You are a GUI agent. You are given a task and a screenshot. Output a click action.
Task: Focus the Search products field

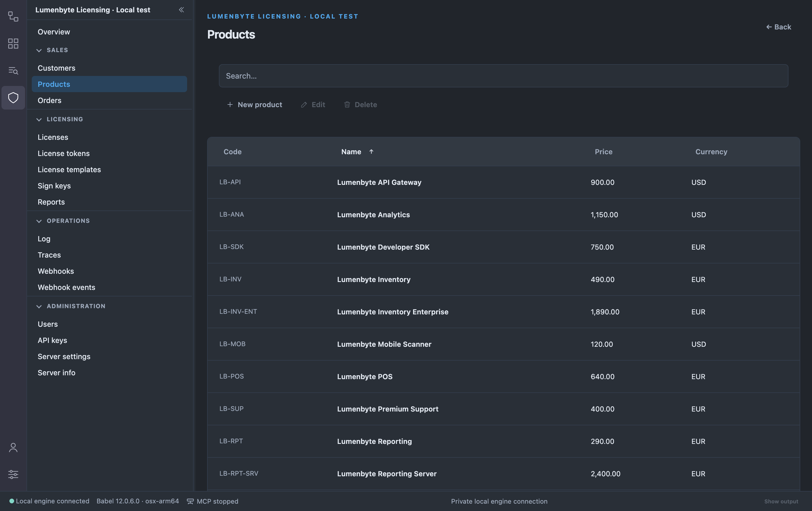[503, 76]
